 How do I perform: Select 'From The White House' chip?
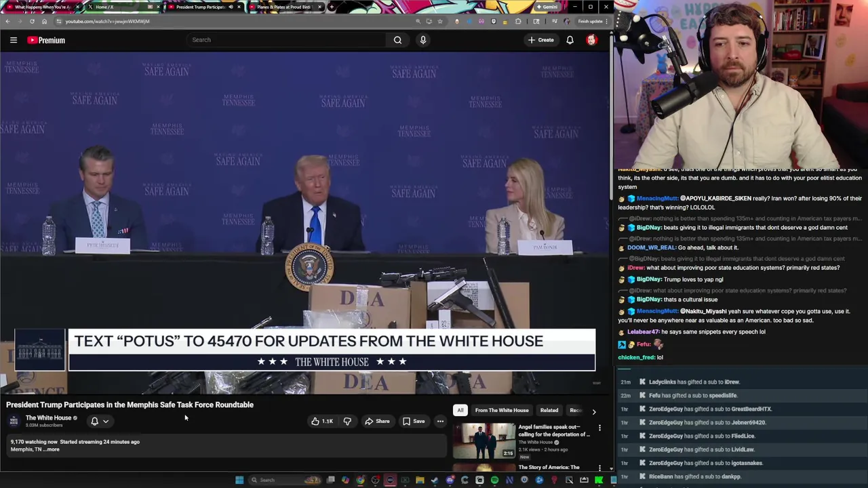502,410
